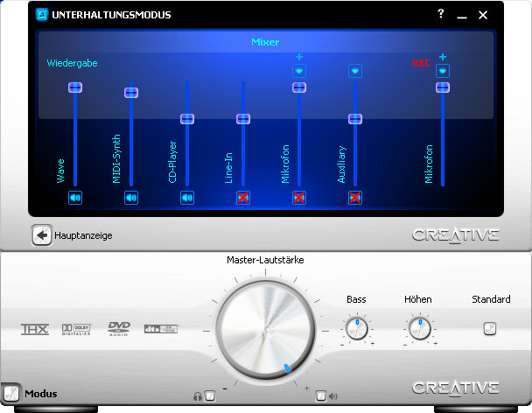Image resolution: width=532 pixels, height=413 pixels.
Task: Unmute the Auxiliary channel
Action: [355, 198]
